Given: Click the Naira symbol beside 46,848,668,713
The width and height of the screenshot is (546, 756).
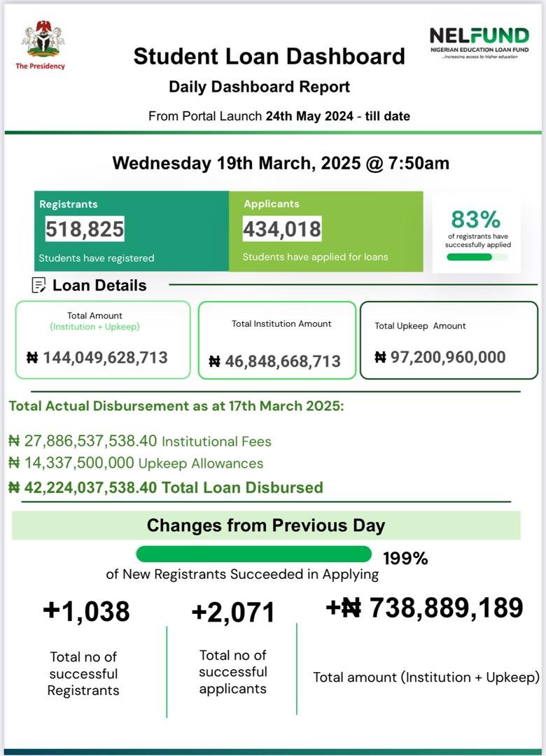Looking at the screenshot, I should click(x=214, y=361).
